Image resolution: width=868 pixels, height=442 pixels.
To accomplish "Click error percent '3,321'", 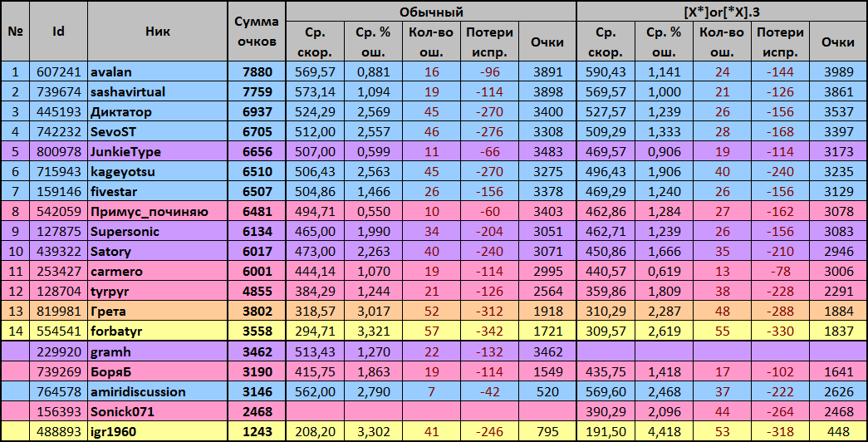I will point(373,331).
